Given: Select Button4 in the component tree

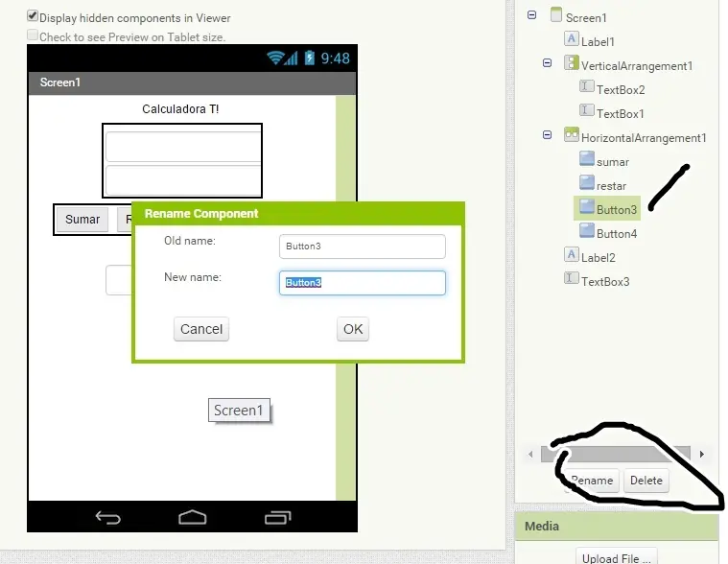Looking at the screenshot, I should pos(617,234).
